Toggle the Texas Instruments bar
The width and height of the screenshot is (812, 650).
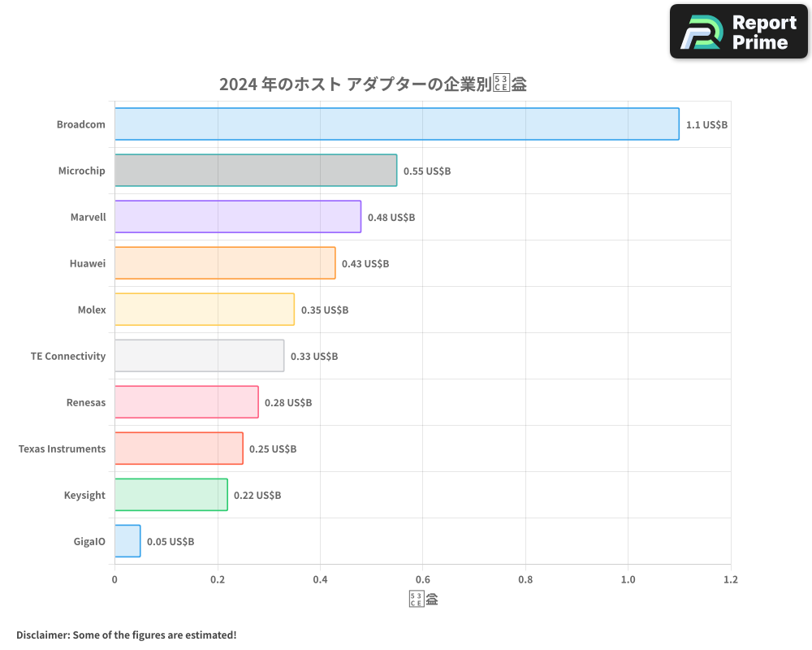tap(179, 448)
